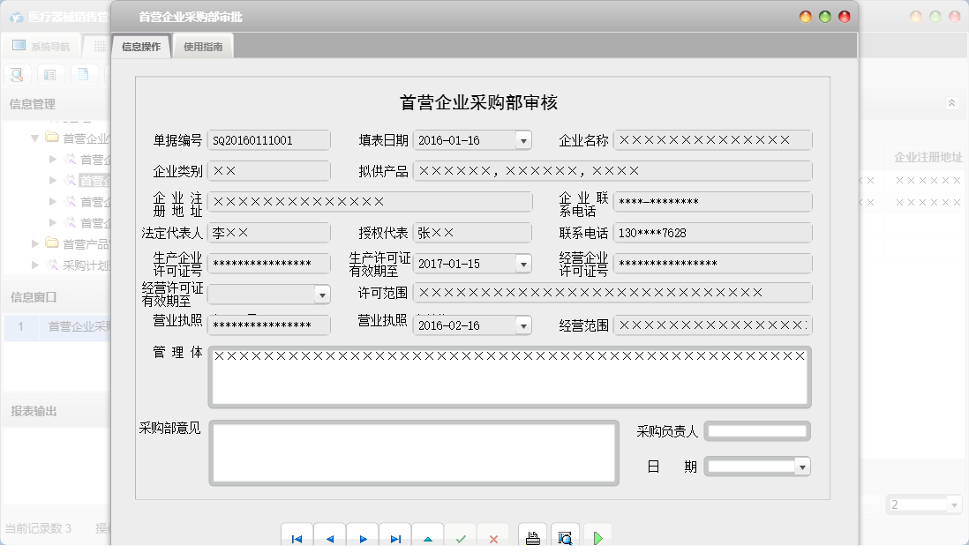Go to the next record

[363, 535]
